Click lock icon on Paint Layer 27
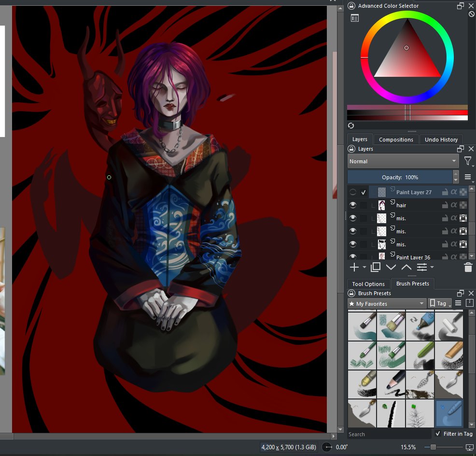The height and width of the screenshot is (456, 476). coord(445,192)
